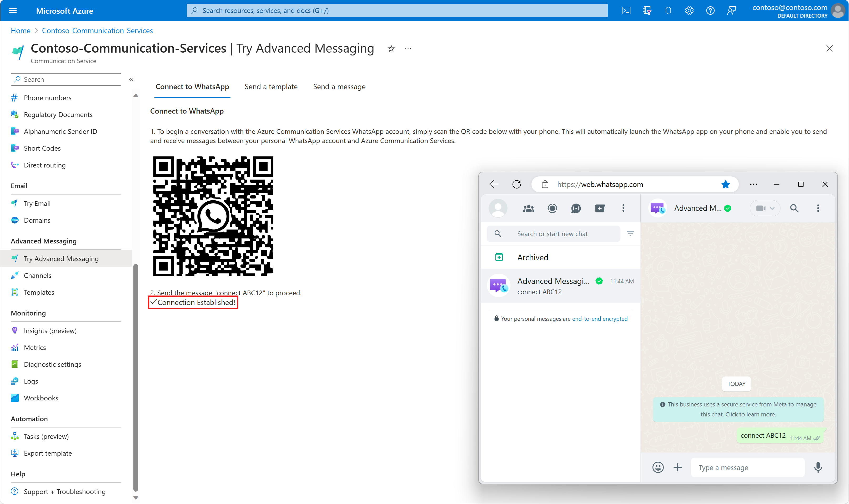Enable microphone for WhatsApp voice message

(x=818, y=467)
